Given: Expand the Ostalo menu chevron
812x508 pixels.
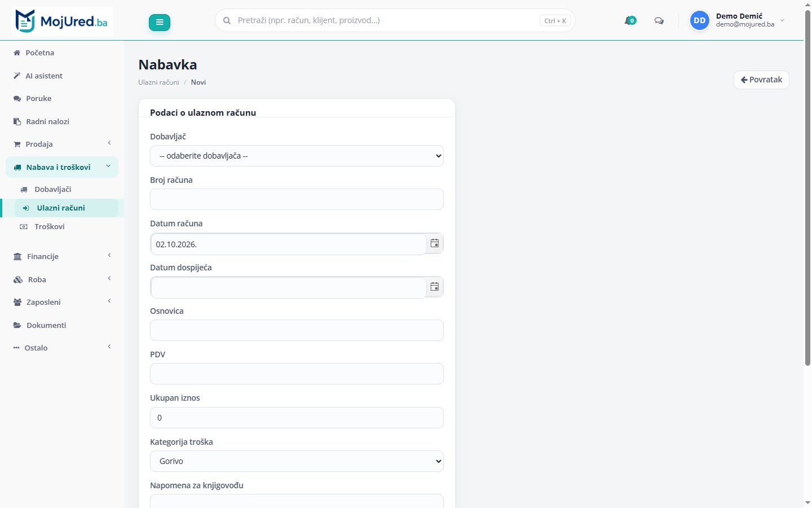Looking at the screenshot, I should (x=109, y=347).
